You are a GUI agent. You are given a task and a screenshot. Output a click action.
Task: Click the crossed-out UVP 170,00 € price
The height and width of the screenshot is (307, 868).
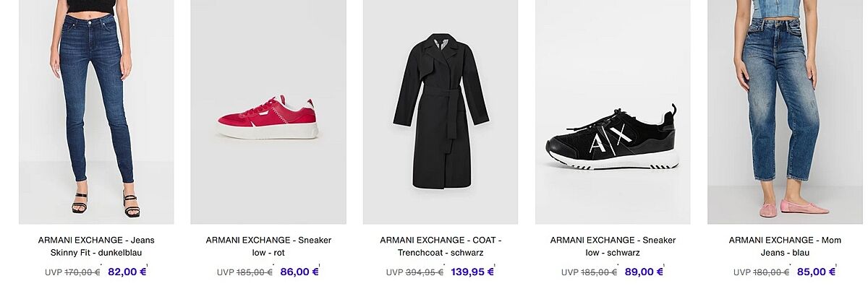82,273
